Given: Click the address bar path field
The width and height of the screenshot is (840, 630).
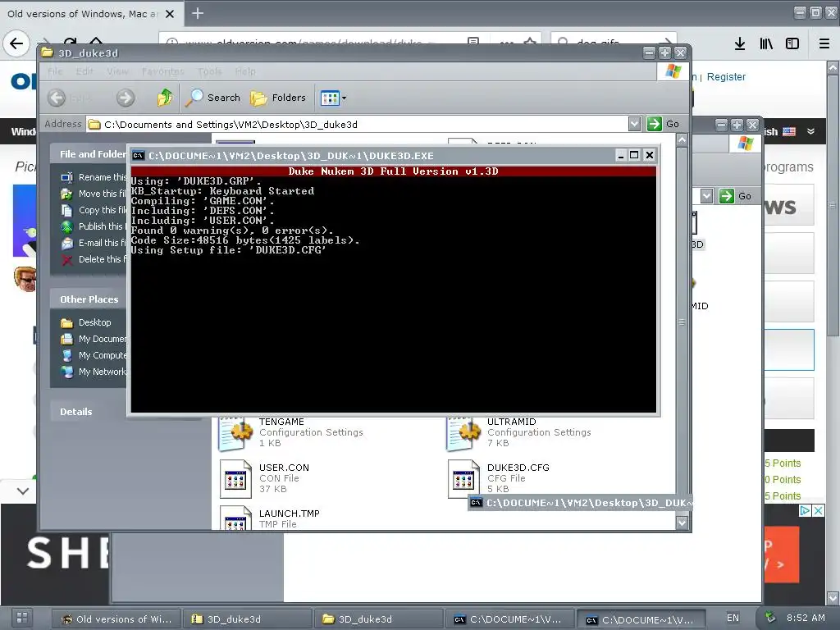Looking at the screenshot, I should [x=357, y=125].
